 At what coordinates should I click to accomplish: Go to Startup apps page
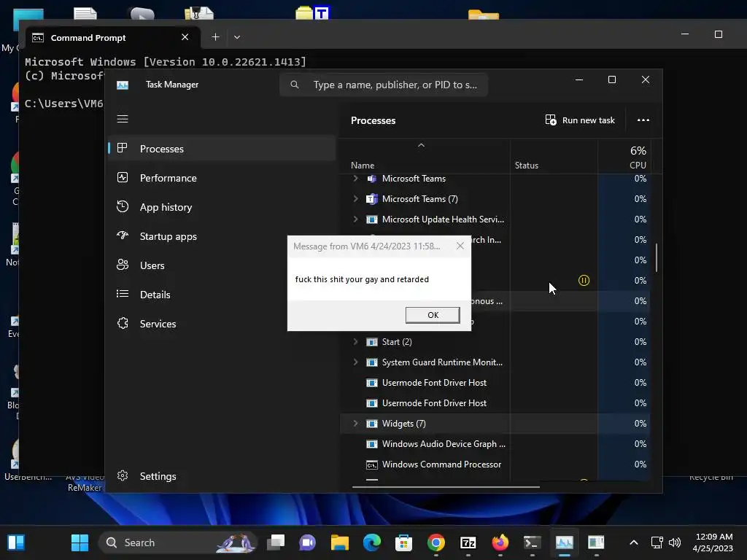click(x=222, y=236)
